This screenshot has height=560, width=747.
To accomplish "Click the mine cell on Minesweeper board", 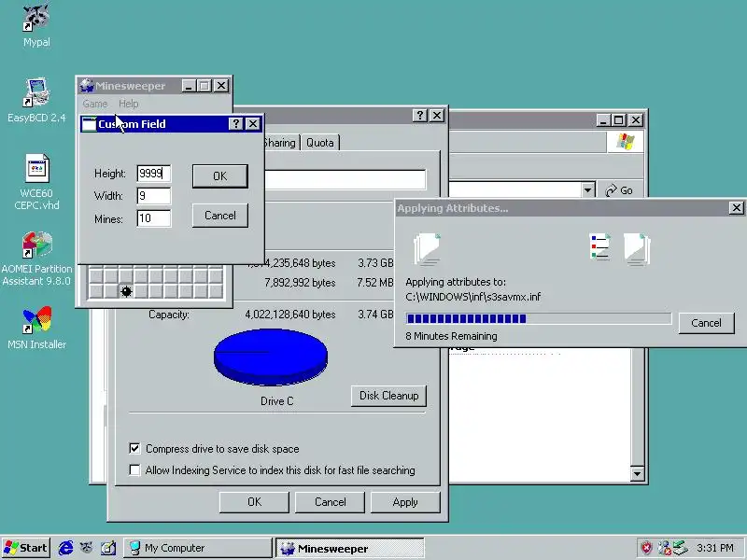I will pos(126,291).
